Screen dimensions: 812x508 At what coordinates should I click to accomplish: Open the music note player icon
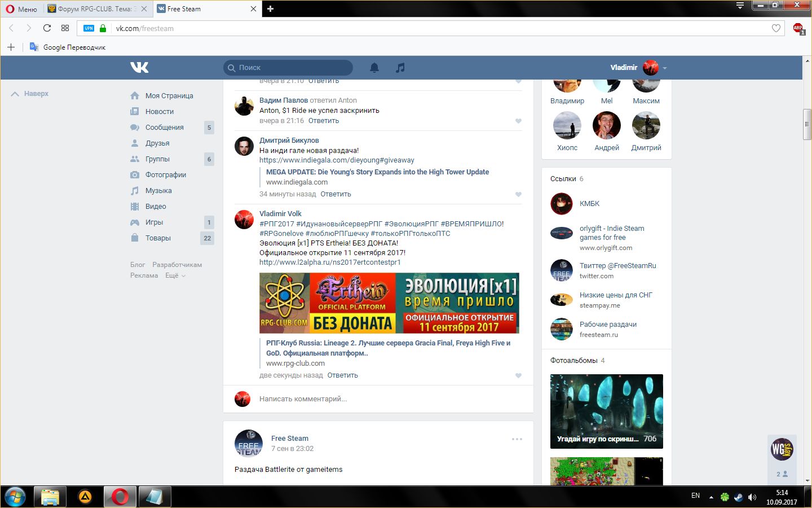pyautogui.click(x=400, y=68)
